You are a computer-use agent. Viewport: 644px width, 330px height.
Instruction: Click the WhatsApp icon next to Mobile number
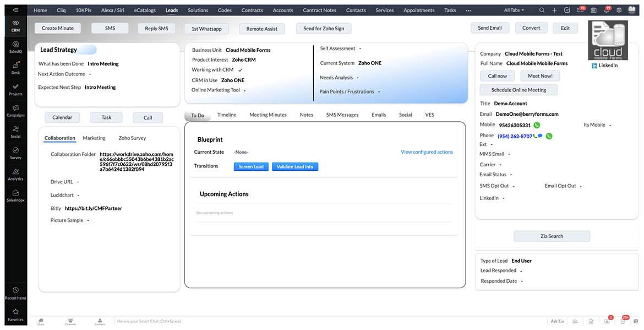click(x=537, y=125)
